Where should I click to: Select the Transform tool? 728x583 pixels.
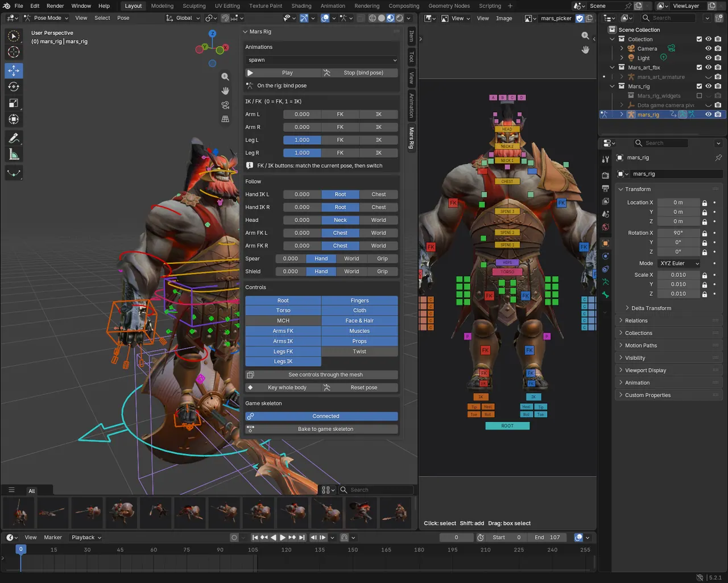[14, 119]
